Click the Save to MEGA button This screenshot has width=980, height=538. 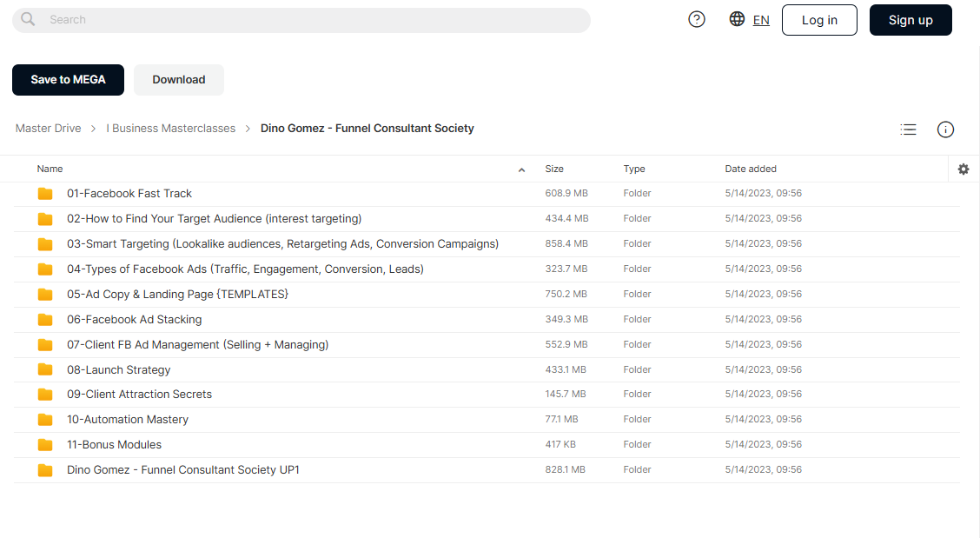(x=68, y=80)
